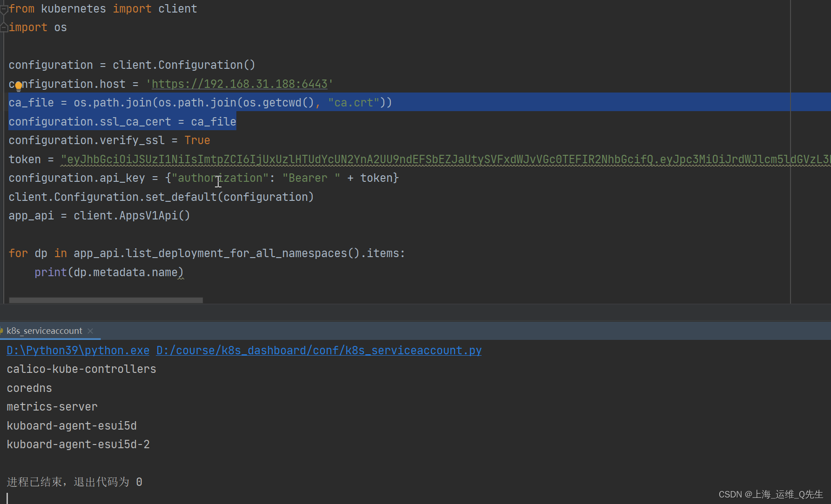Open the D:\Python39\python.exe path link

point(78,350)
